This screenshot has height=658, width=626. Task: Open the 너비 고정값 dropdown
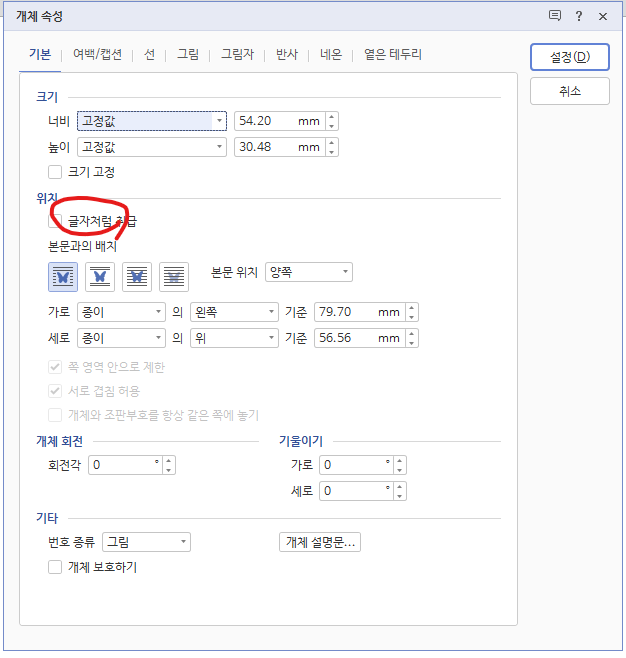point(152,121)
